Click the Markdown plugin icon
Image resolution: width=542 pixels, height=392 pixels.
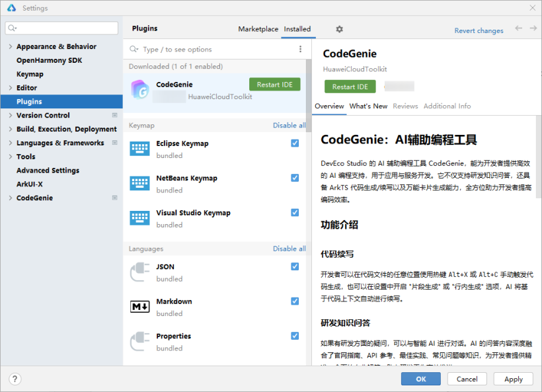pyautogui.click(x=139, y=305)
